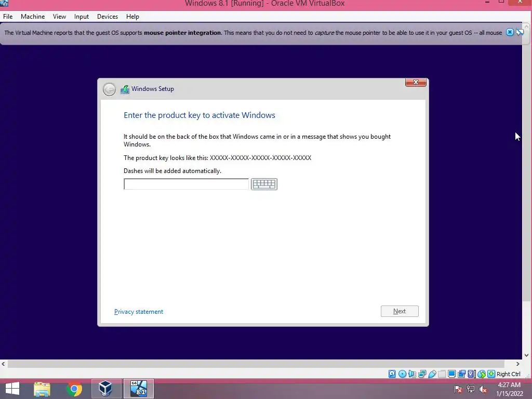532x399 pixels.
Task: Click the vertical scrollbar down arrow
Action: [527, 355]
